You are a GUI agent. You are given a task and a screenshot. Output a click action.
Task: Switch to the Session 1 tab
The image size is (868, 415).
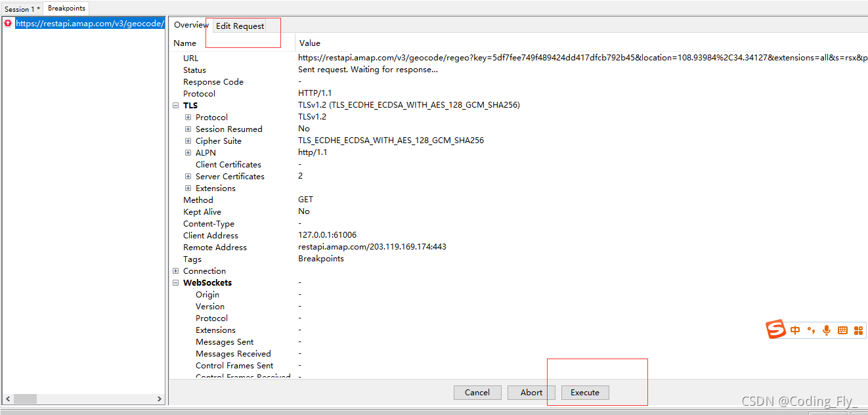22,9
